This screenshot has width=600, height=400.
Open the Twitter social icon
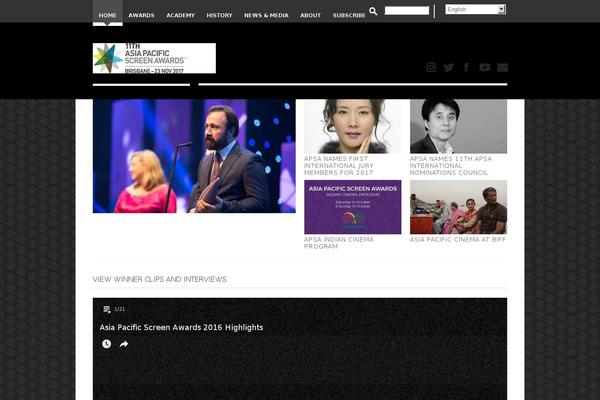[448, 68]
